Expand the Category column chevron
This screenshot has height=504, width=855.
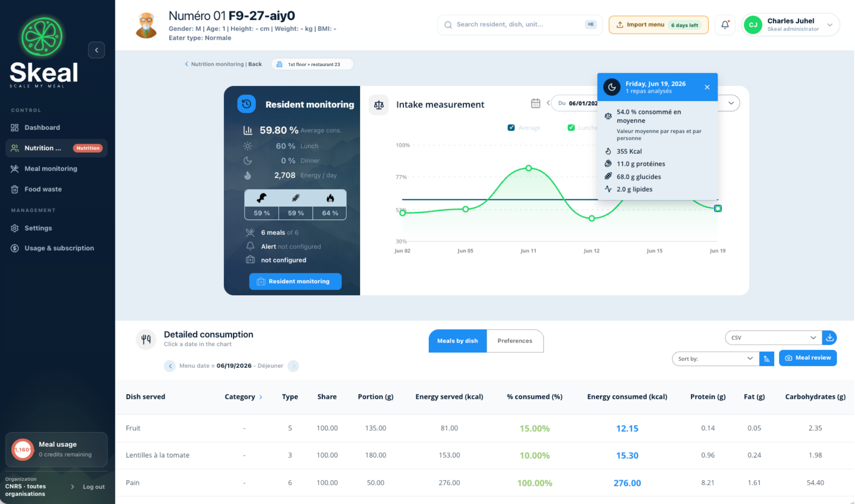pos(261,397)
